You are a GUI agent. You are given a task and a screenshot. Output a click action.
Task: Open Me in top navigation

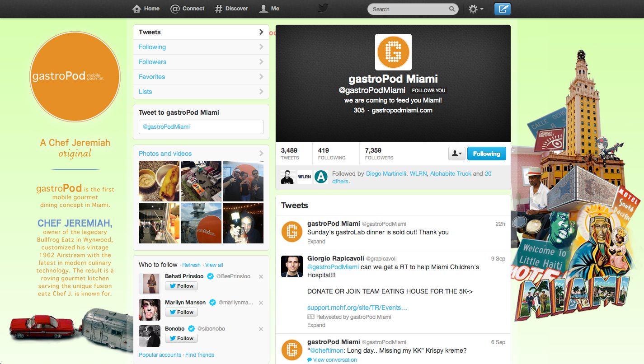270,9
